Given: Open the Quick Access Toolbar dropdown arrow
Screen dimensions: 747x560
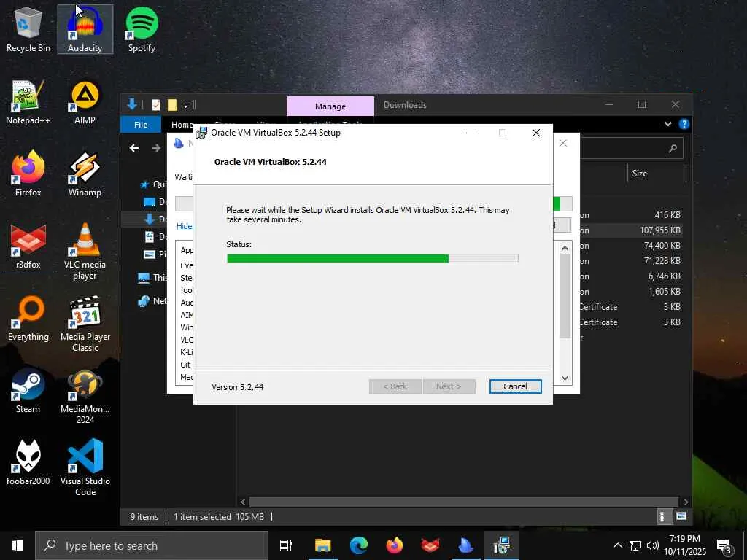Looking at the screenshot, I should [186, 105].
